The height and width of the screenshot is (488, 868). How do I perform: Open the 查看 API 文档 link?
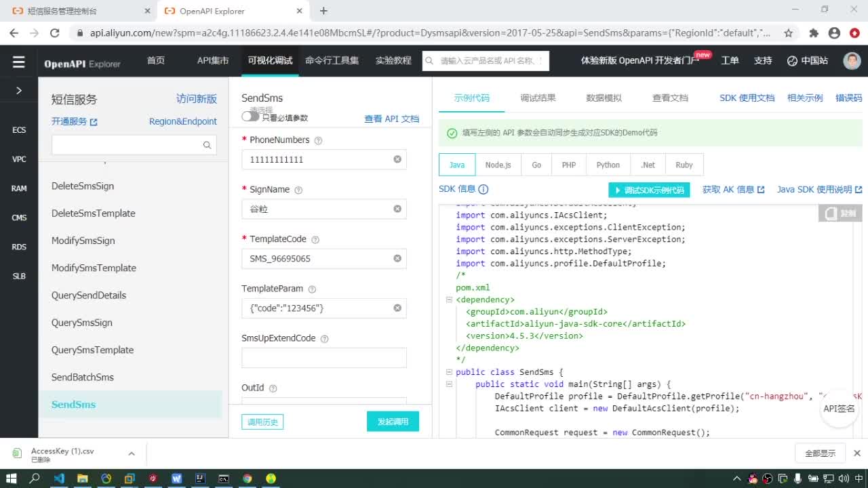click(392, 119)
